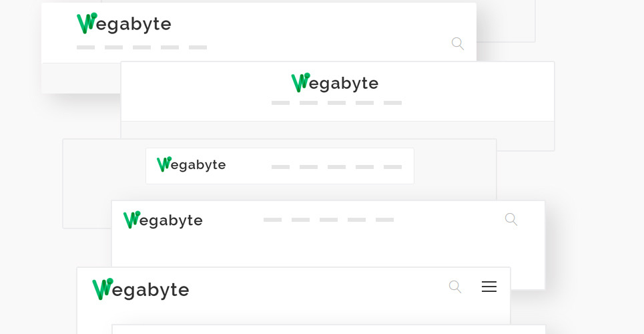Click the first menu placeholder in the boxed header
644x334 pixels.
(280, 167)
